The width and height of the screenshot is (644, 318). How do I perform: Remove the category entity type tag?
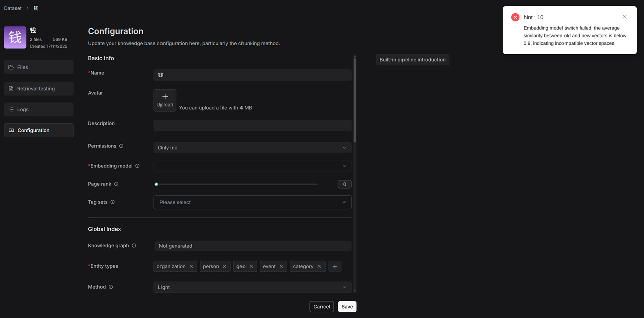319,267
